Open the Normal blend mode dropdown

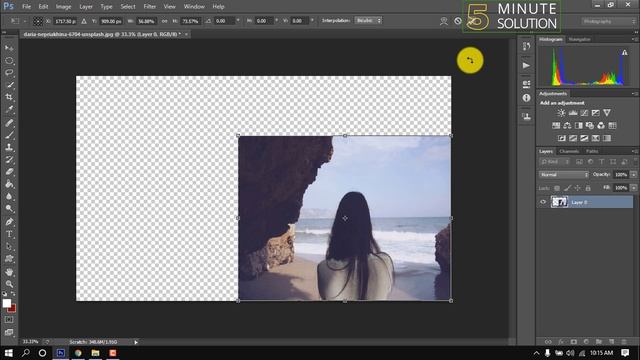(x=564, y=175)
